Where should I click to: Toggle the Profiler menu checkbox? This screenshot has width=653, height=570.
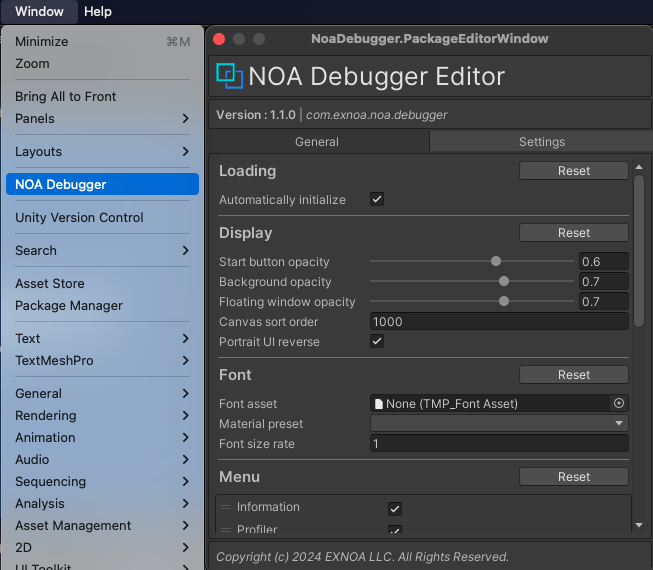[x=395, y=529]
